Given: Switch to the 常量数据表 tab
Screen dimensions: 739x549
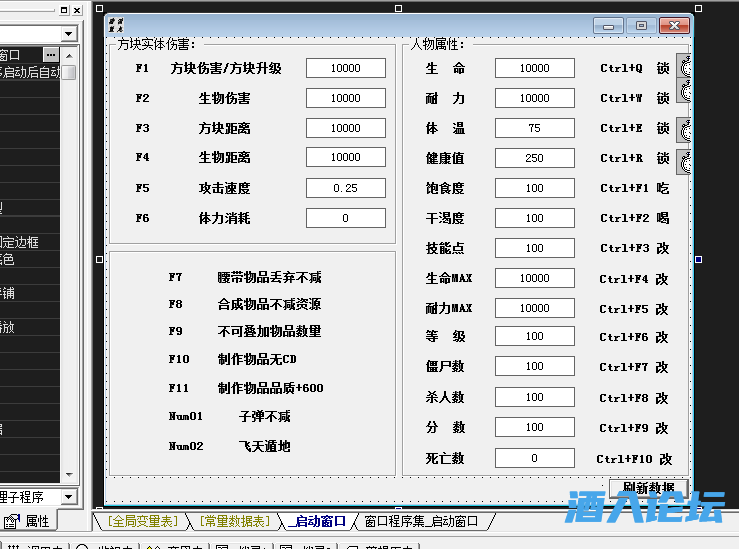Looking at the screenshot, I should (x=233, y=521).
